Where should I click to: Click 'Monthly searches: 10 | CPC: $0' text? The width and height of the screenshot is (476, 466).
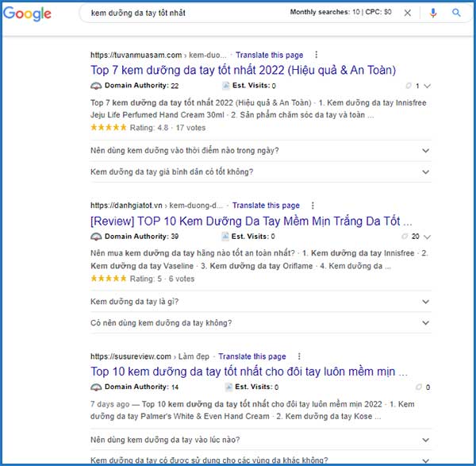coord(340,12)
